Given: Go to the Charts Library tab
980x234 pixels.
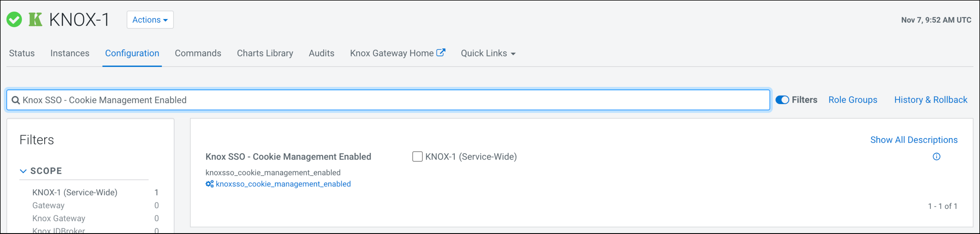Looking at the screenshot, I should (x=265, y=53).
